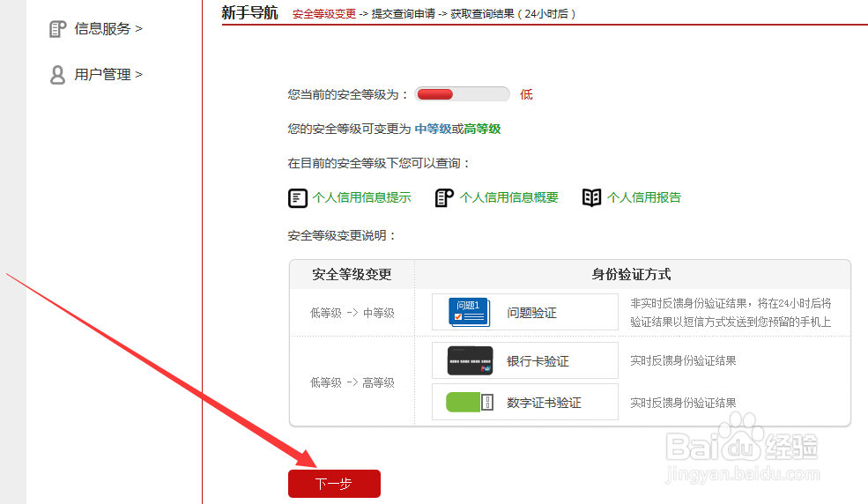Click the red 低 level label
This screenshot has height=504, width=868.
(x=526, y=94)
